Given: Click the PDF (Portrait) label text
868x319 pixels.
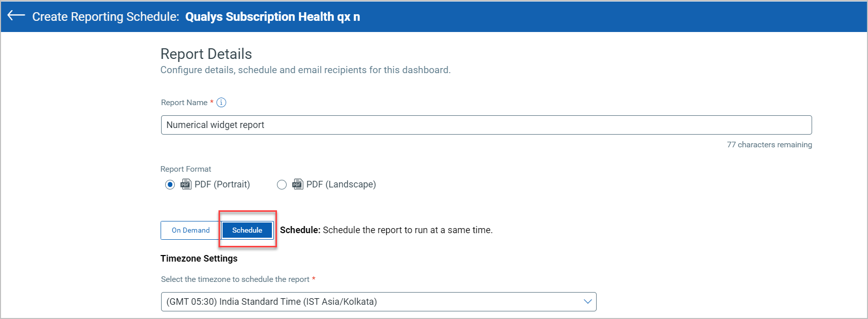Looking at the screenshot, I should tap(222, 184).
